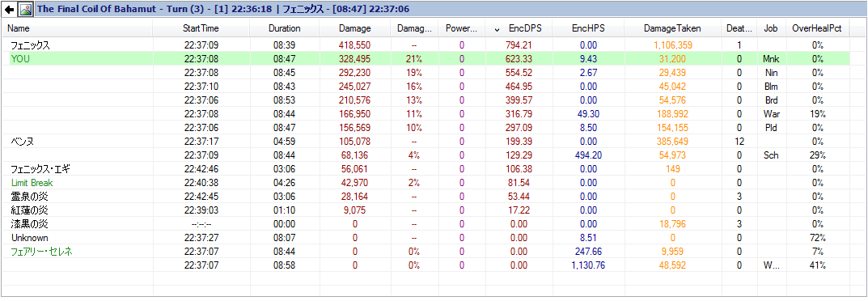Click the Sch job cell

point(771,155)
